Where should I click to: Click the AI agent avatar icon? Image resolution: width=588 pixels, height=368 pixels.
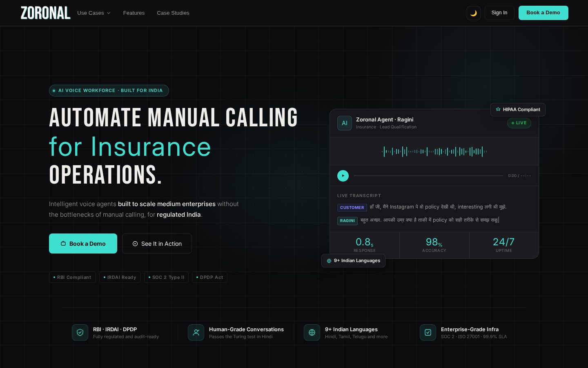tap(345, 123)
